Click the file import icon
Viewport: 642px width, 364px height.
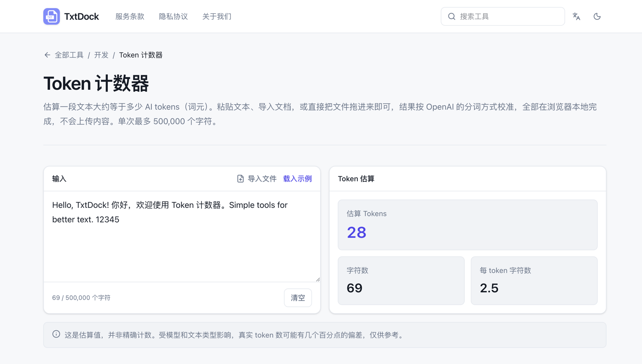[x=241, y=179]
